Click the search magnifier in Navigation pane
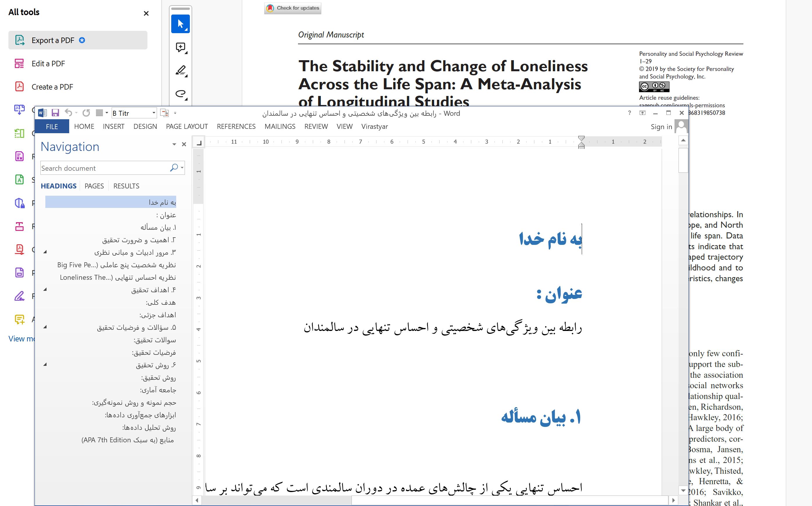812x506 pixels. click(x=174, y=168)
